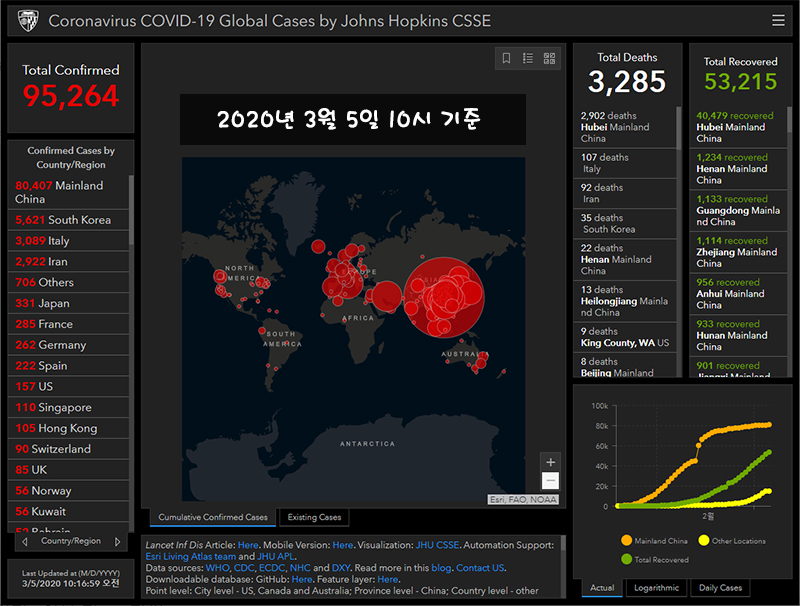Viewport: 800px width, 606px height.
Task: Select 3,089 Italy row
Action: pyautogui.click(x=68, y=241)
